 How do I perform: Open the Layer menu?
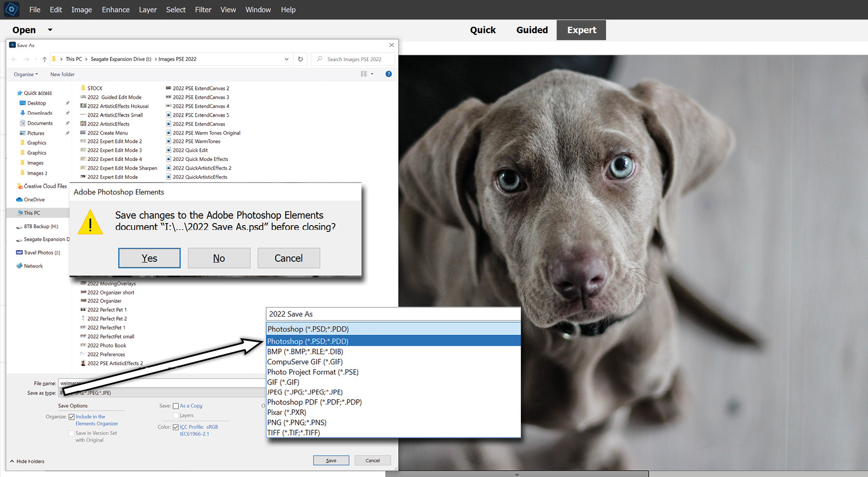(x=148, y=9)
